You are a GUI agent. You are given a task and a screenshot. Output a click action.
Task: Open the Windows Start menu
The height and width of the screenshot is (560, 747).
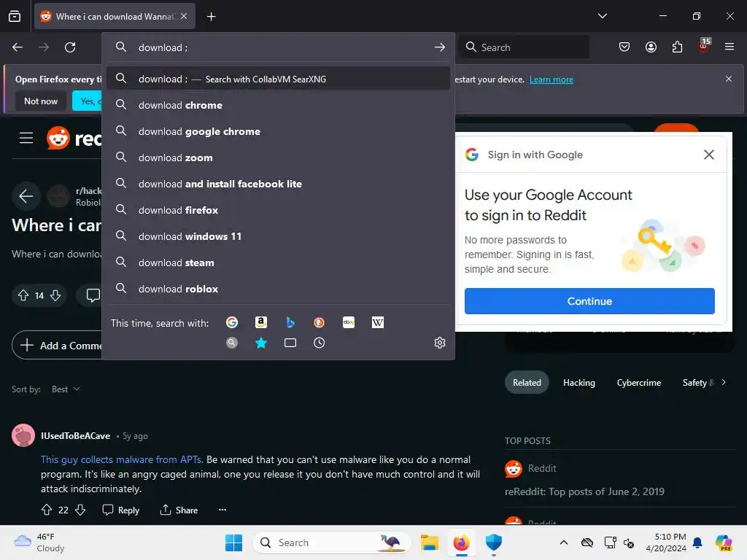(x=233, y=542)
